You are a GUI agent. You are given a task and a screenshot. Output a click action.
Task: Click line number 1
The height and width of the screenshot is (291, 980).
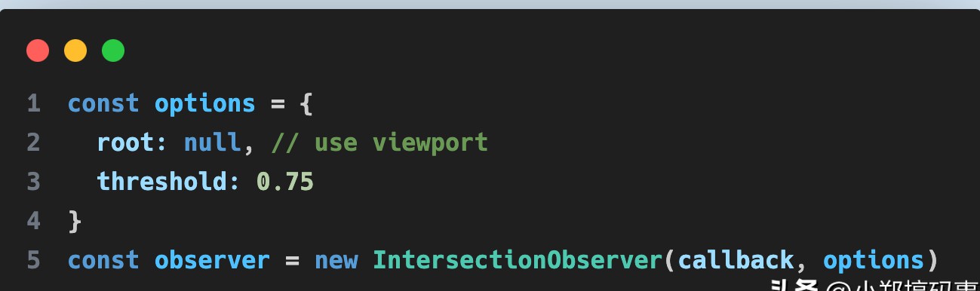(33, 103)
